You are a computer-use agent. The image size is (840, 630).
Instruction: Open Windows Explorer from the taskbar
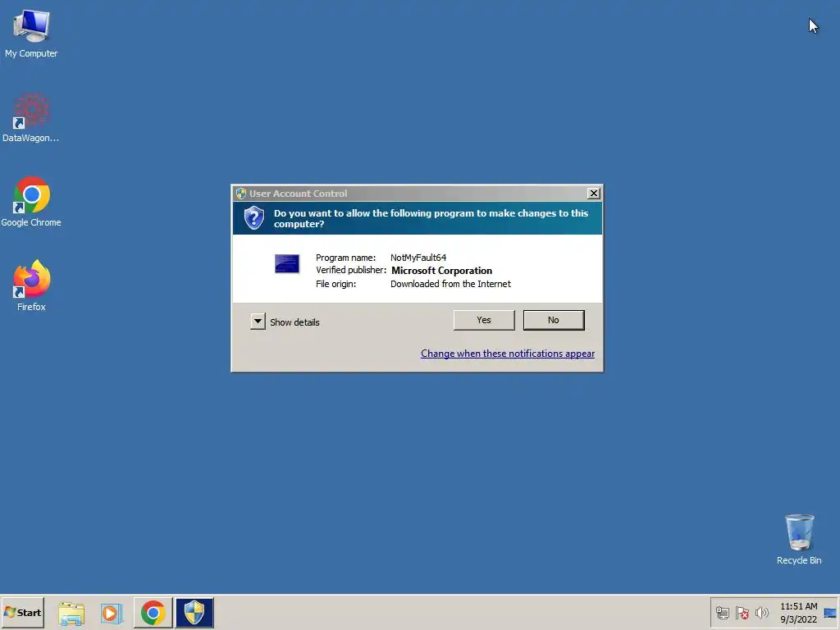click(71, 613)
